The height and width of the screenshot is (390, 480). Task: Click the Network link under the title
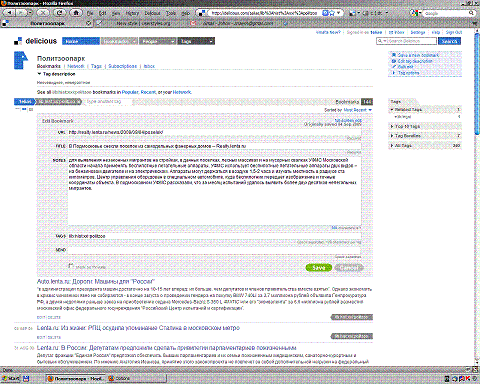pyautogui.click(x=76, y=66)
